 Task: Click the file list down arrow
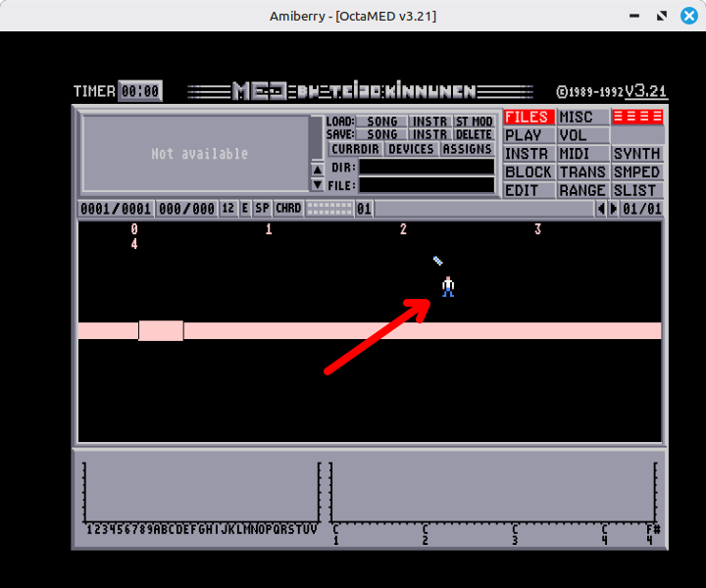318,184
